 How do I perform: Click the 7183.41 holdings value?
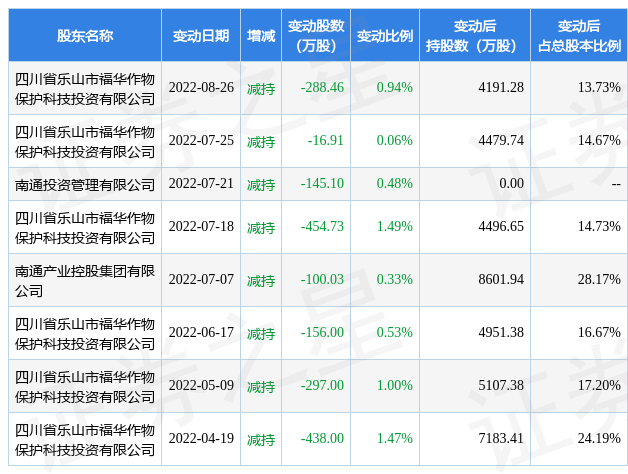(x=501, y=438)
